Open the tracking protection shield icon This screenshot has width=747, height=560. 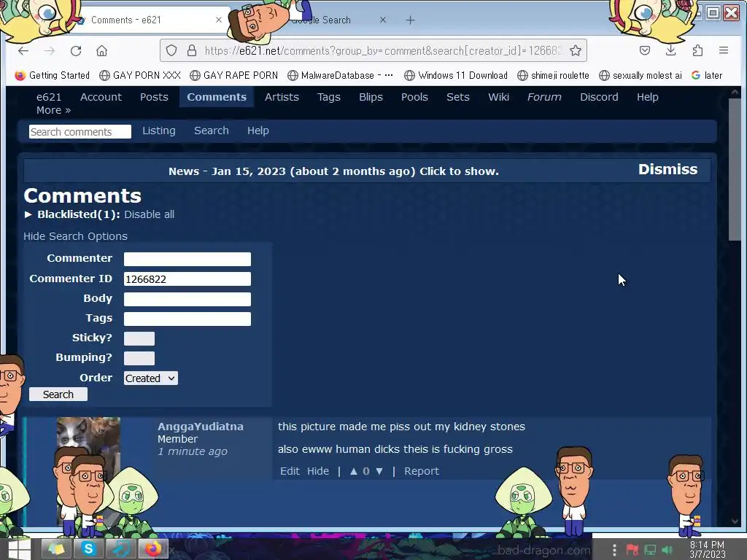pos(171,50)
